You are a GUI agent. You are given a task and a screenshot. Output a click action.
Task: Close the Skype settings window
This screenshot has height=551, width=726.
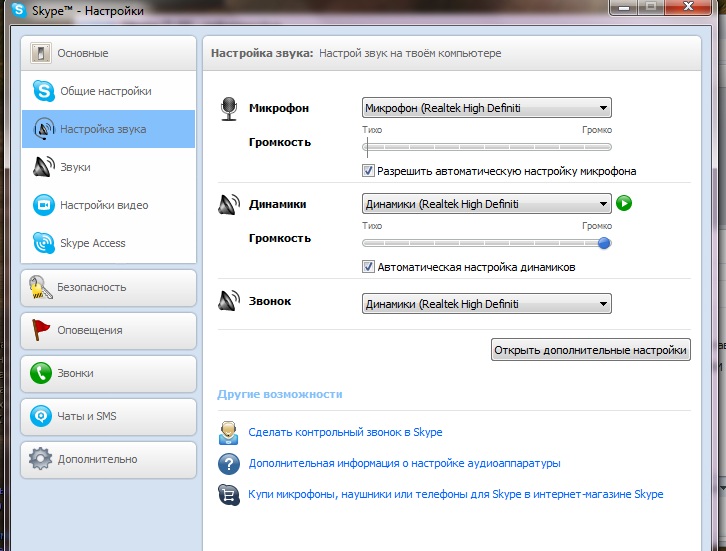pyautogui.click(x=688, y=7)
